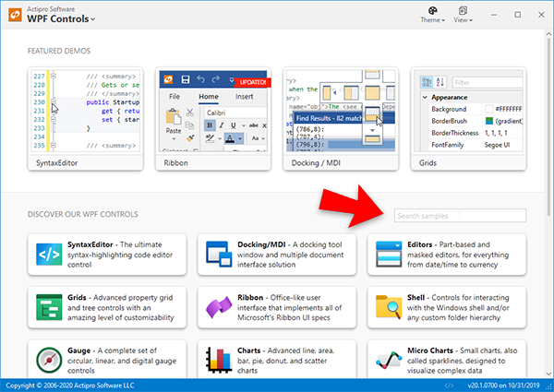Click the Search samples input field
The height and width of the screenshot is (392, 554).
[x=460, y=216]
